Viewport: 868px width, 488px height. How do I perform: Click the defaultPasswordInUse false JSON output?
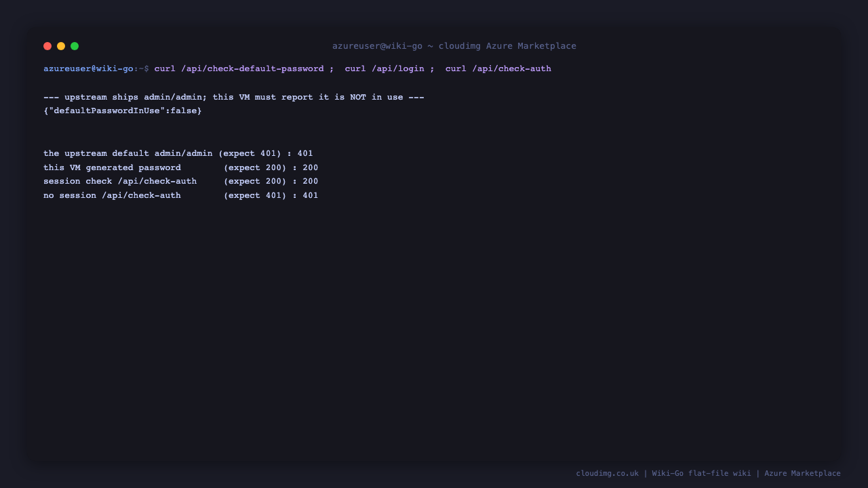click(x=123, y=110)
